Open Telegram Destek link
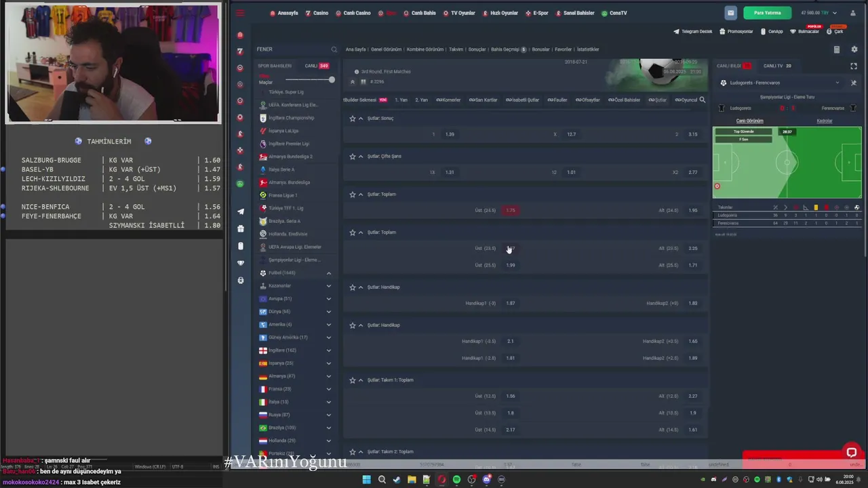Screen dimensions: 868x488 pyautogui.click(x=692, y=31)
